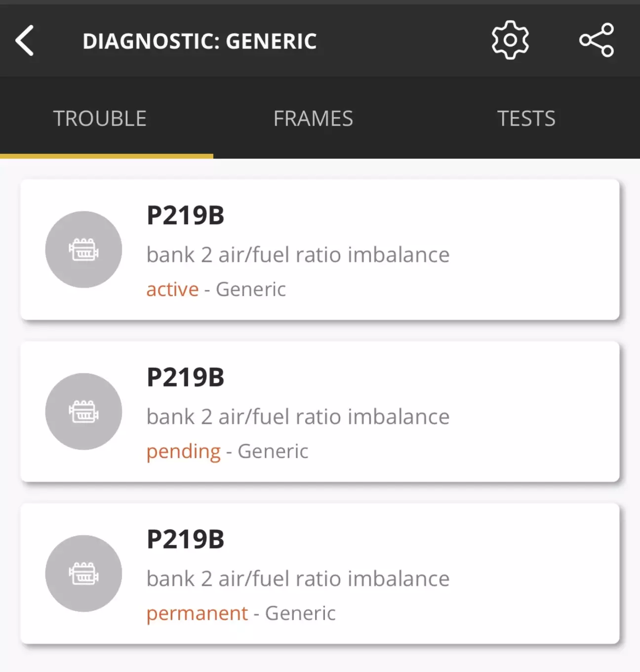The height and width of the screenshot is (672, 640).
Task: Tap engine icon of active P219B code
Action: click(83, 250)
